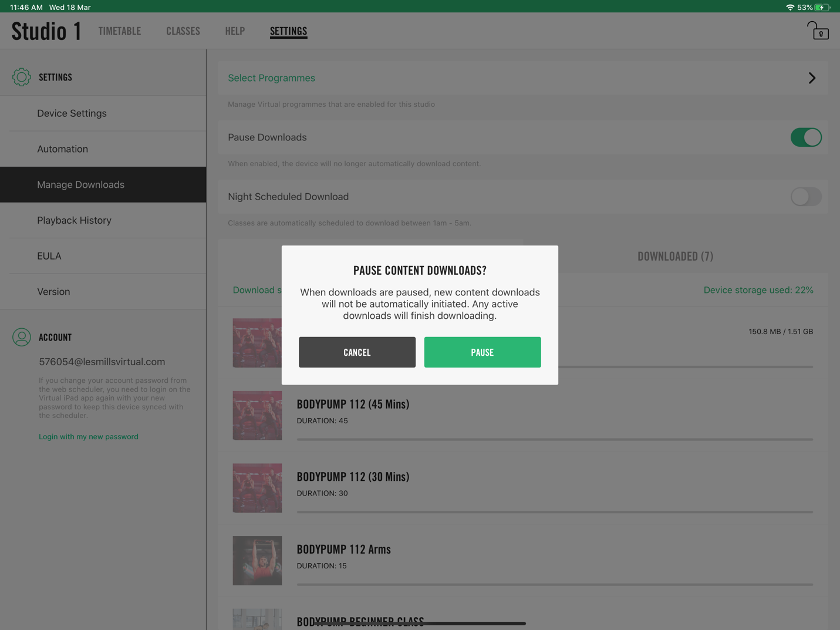Click the 150.8 MB / 1.51 GB size text
Image resolution: width=840 pixels, height=630 pixels.
tap(781, 332)
